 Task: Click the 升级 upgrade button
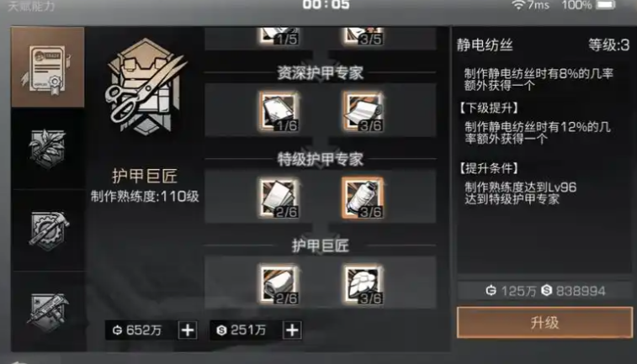click(544, 323)
